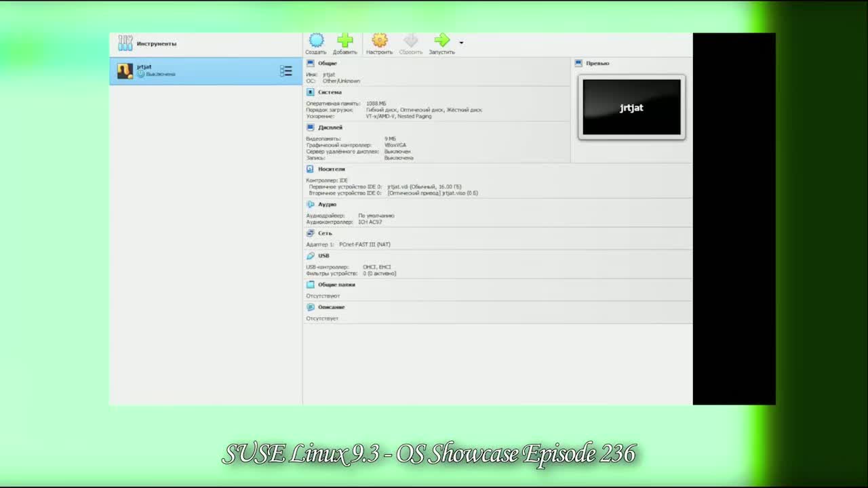Screen dimensions: 868x488
Task: Click the ICH AC97 audio controller value
Action: click(370, 222)
